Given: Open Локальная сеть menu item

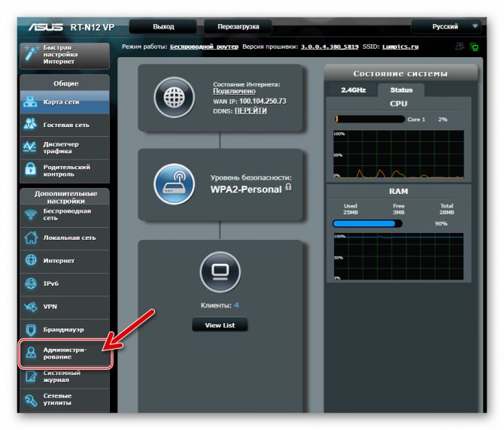Looking at the screenshot, I should [65, 238].
